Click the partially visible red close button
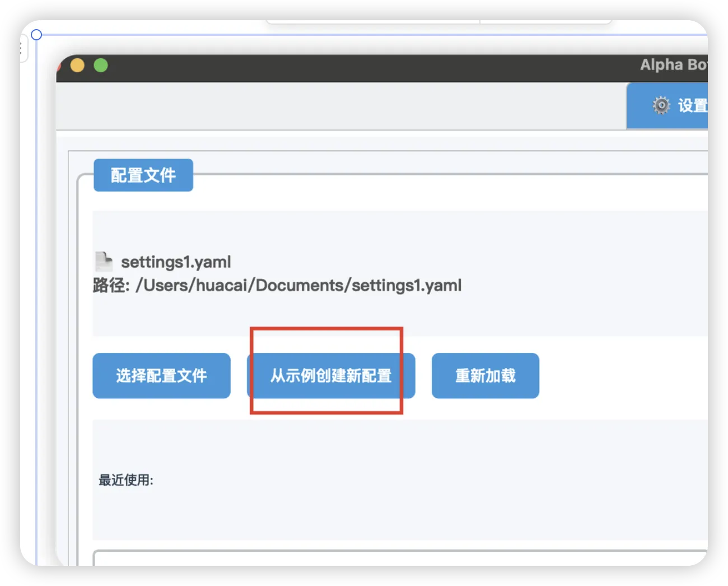Image resolution: width=728 pixels, height=586 pixels. [59, 66]
